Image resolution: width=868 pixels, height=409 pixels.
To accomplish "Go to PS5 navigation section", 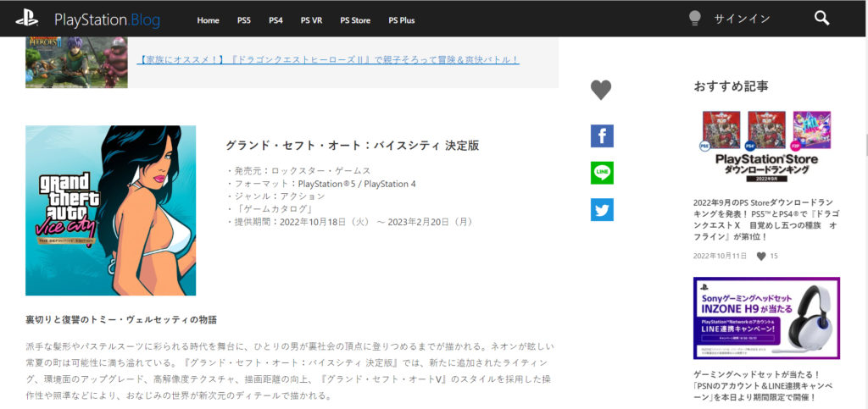I will [245, 19].
